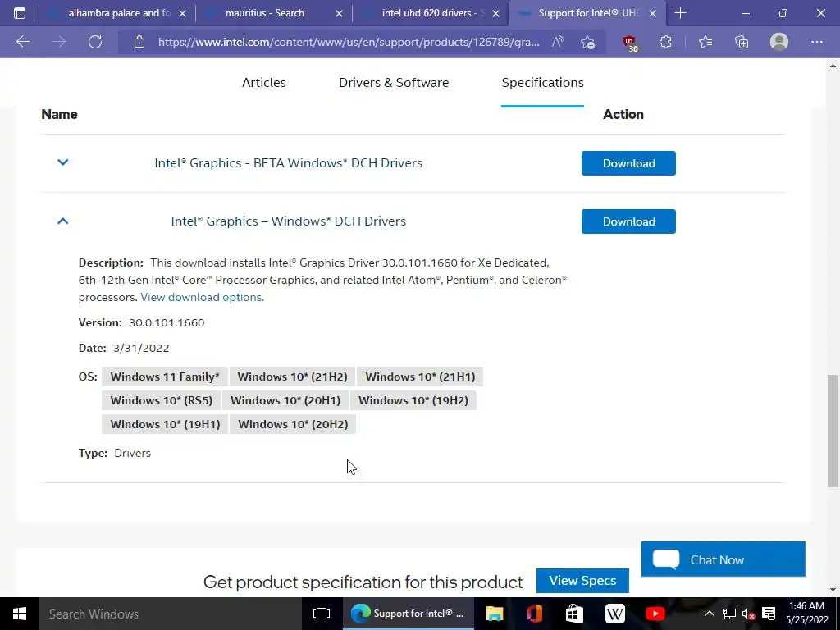Open the volume control in system tray
This screenshot has height=630, width=840.
[x=748, y=614]
